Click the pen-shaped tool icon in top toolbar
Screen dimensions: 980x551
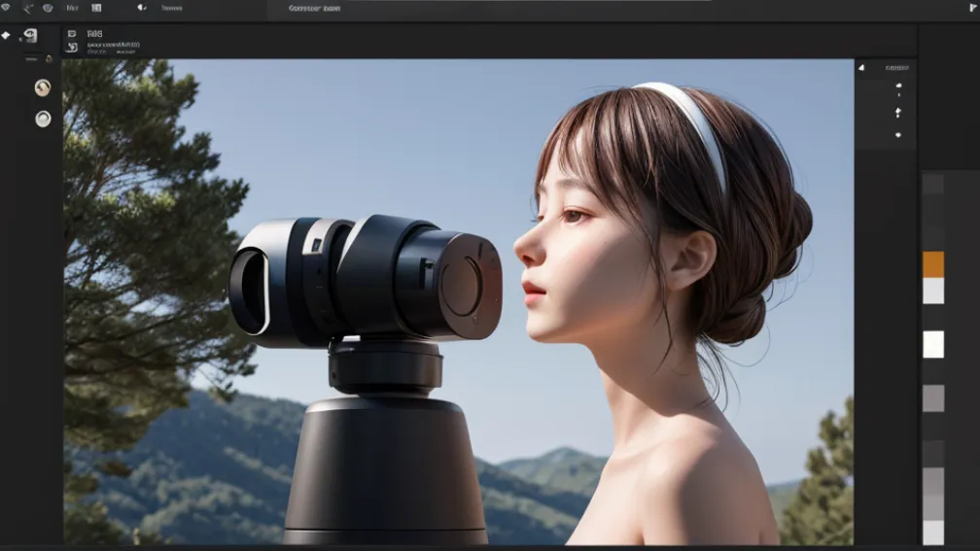[x=28, y=8]
